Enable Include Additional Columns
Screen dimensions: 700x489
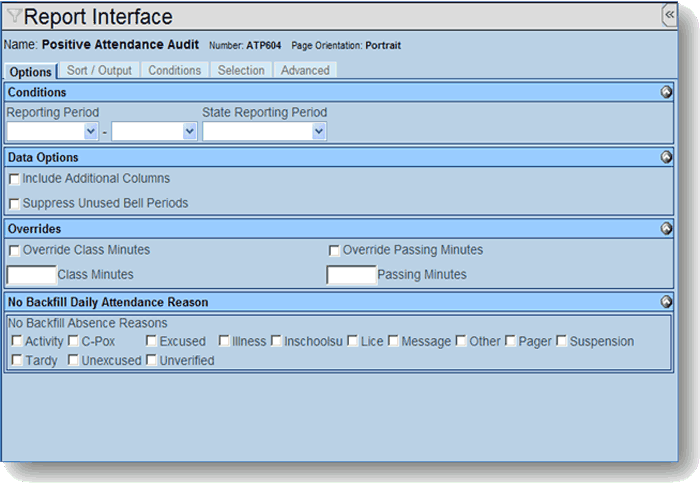coord(14,179)
